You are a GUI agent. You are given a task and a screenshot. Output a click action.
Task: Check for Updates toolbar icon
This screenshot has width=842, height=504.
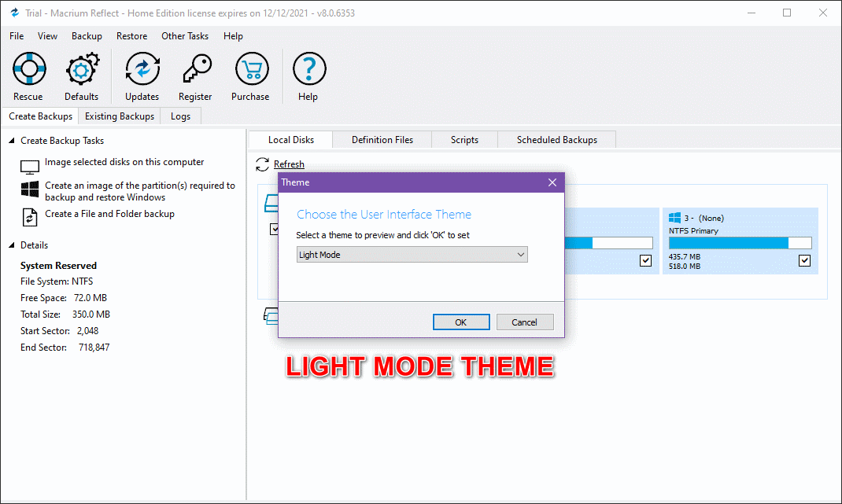pyautogui.click(x=142, y=68)
